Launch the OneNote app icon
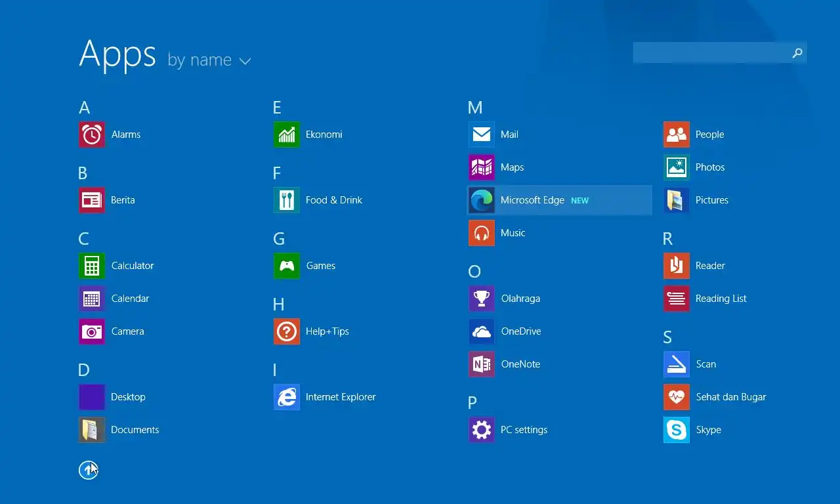Viewport: 840px width, 504px height. pos(482,364)
